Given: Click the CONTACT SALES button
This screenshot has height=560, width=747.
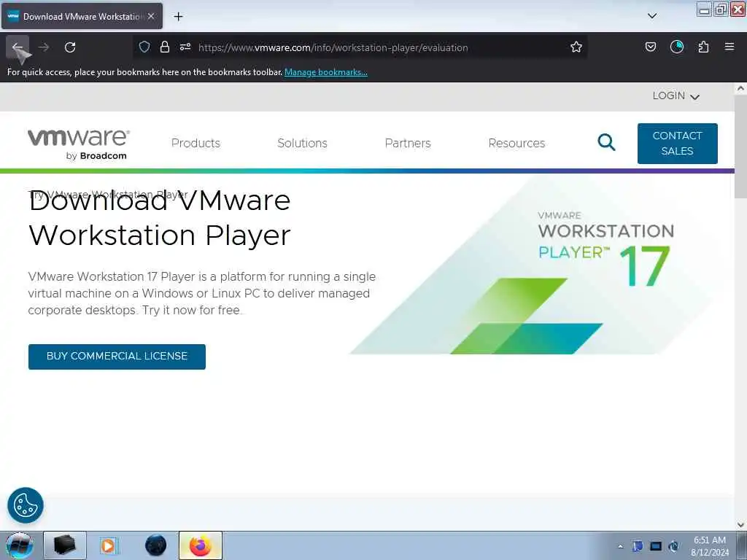Looking at the screenshot, I should point(678,144).
